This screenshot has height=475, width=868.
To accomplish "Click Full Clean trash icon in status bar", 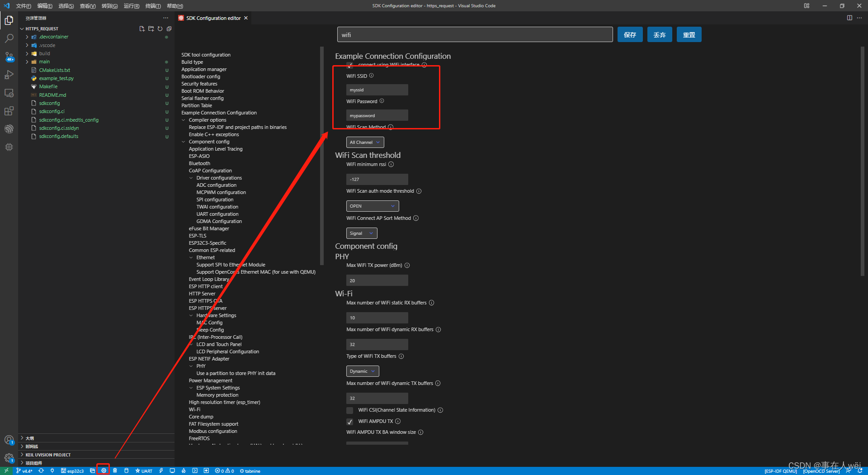I will click(115, 470).
